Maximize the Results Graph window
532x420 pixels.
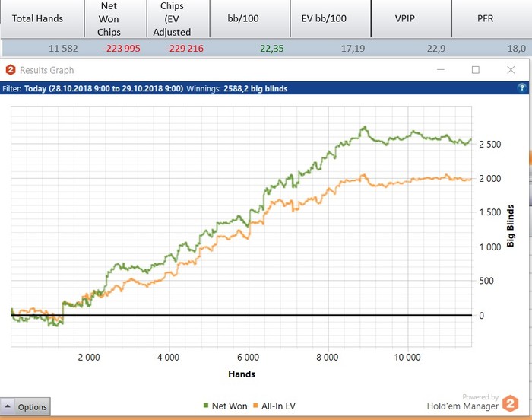pos(476,70)
